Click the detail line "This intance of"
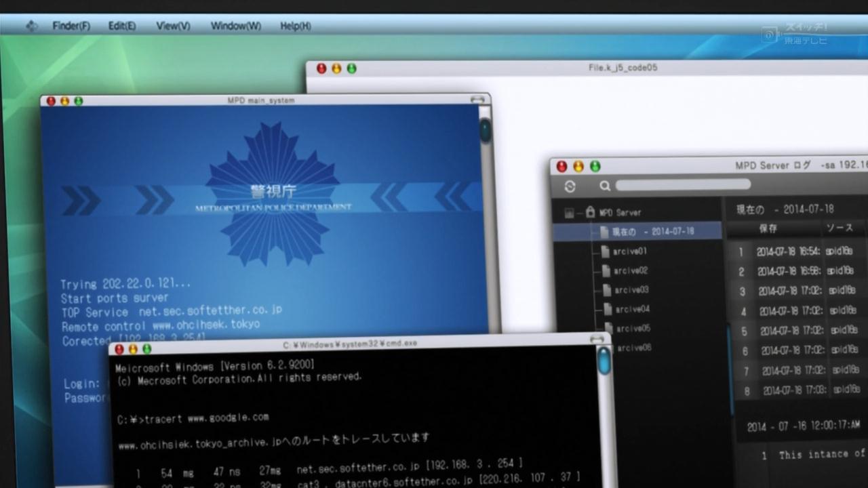The height and width of the screenshot is (488, 868). click(x=822, y=454)
